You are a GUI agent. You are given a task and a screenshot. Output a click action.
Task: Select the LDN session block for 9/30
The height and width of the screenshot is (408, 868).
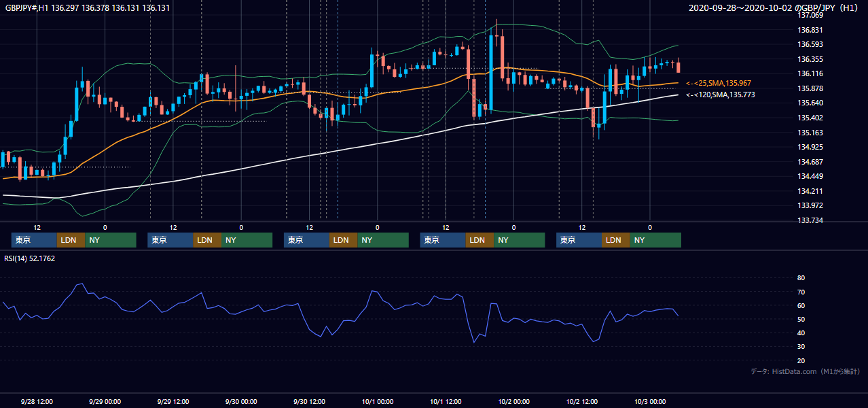[343, 240]
